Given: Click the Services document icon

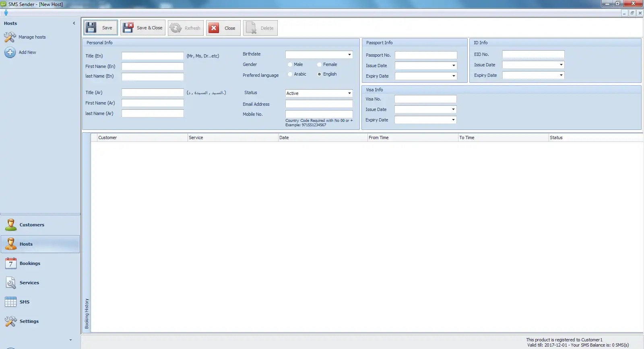Looking at the screenshot, I should click(11, 283).
